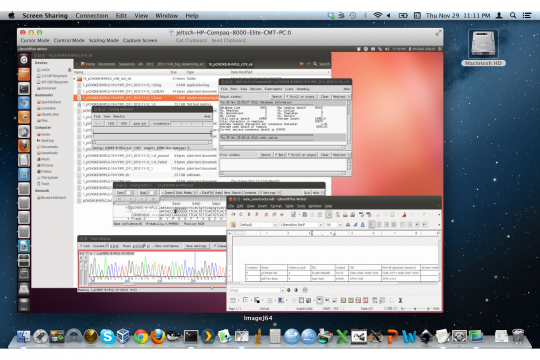Viewport: 540px width, 360px height.
Task: Click Save settings in Trace display
Action: click(x=196, y=246)
